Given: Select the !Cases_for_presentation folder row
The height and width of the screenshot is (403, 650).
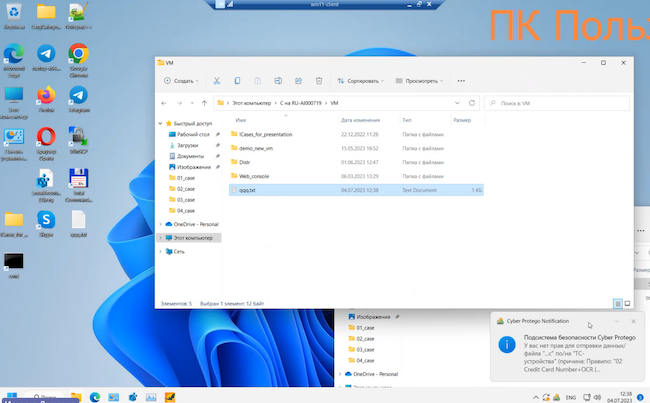Looking at the screenshot, I should click(x=356, y=134).
